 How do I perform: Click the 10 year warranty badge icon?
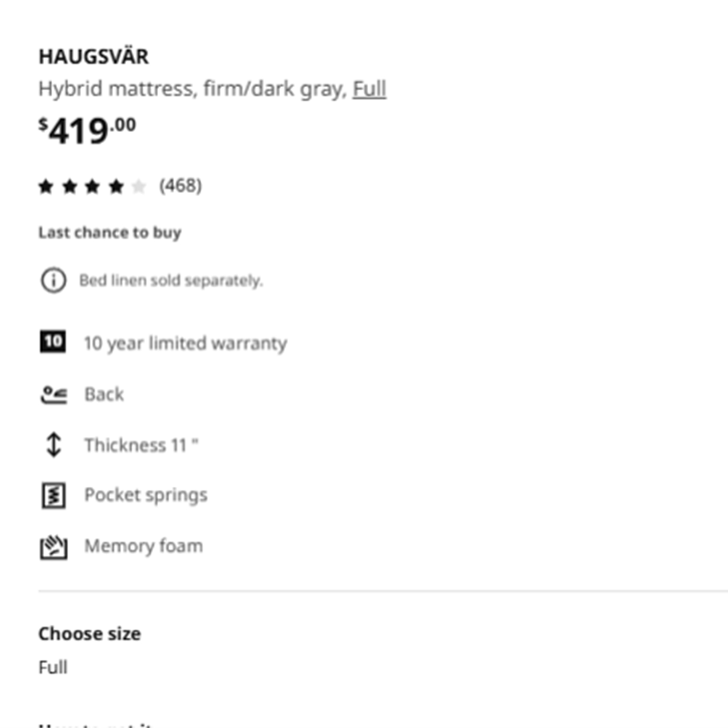click(x=53, y=342)
